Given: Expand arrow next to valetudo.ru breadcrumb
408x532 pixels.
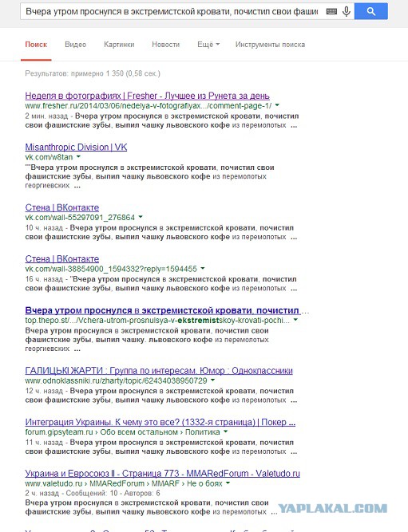Looking at the screenshot, I should click(x=228, y=483).
